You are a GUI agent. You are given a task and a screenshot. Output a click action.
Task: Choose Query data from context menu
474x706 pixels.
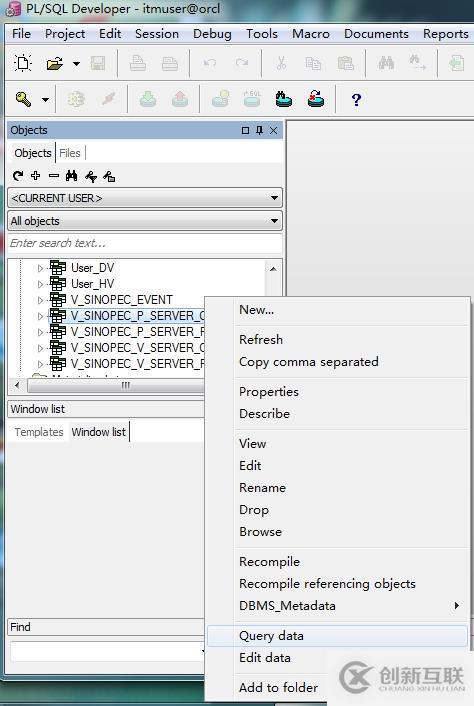(337, 636)
